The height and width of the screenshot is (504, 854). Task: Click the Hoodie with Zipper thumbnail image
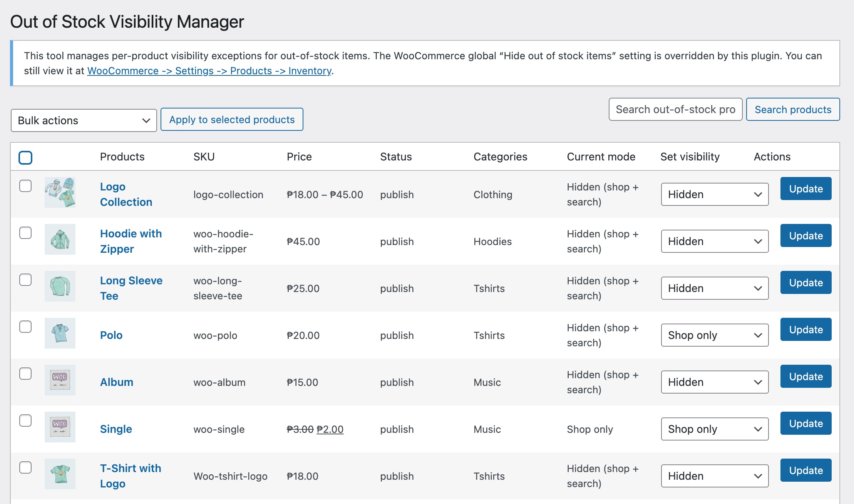click(x=60, y=239)
